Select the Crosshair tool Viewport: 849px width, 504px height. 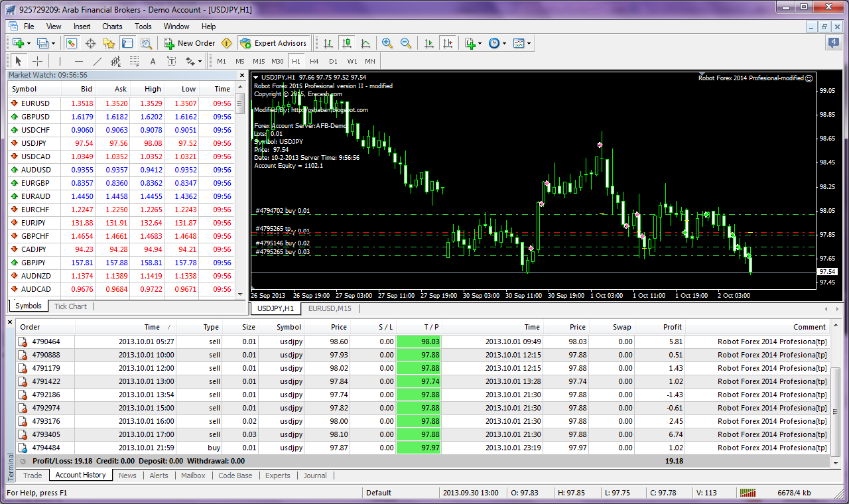coord(38,61)
